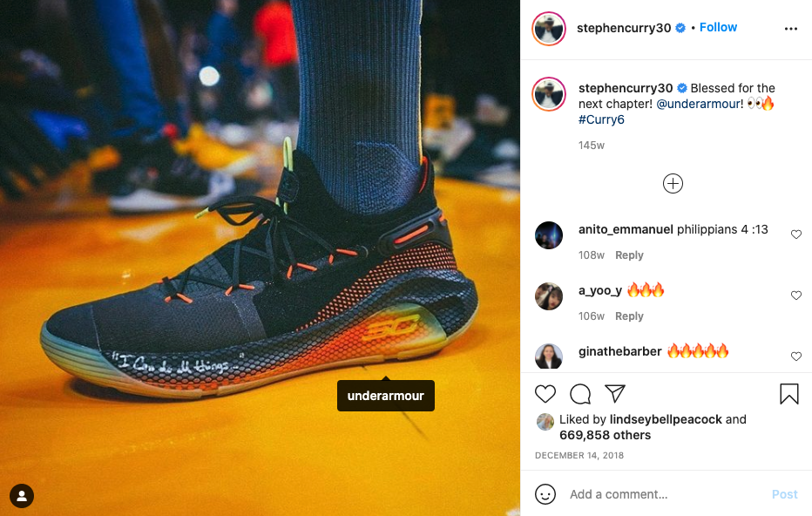Save post with bookmark icon
The width and height of the screenshot is (812, 516).
789,394
